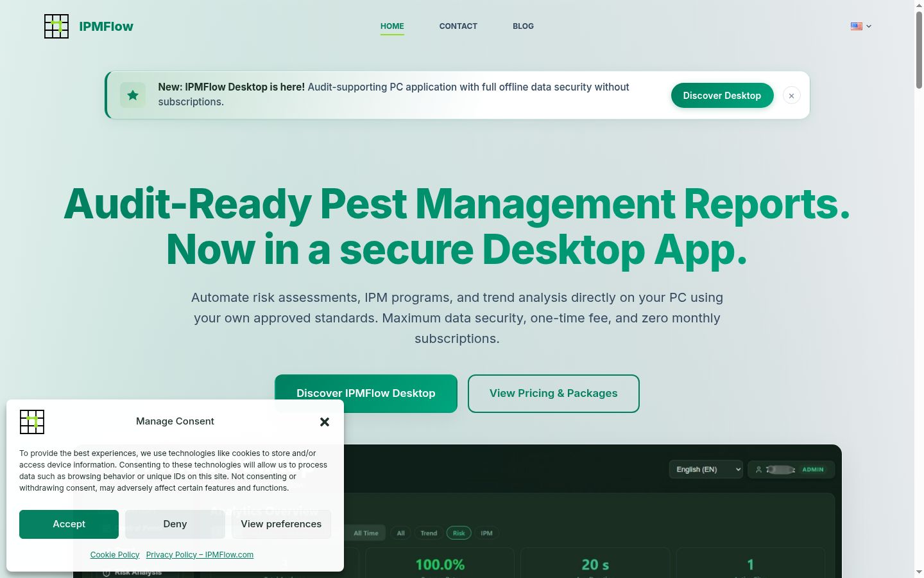Accept cookies in consent dialog

pos(69,524)
